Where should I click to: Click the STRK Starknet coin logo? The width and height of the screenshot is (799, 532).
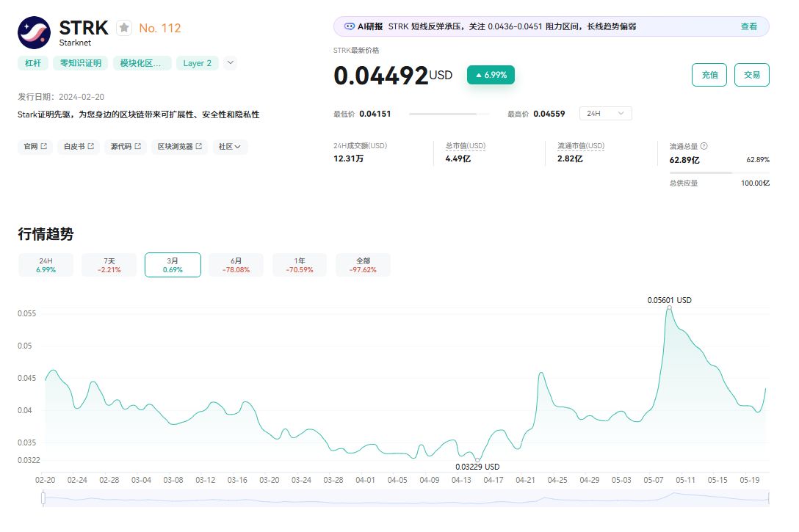(34, 32)
